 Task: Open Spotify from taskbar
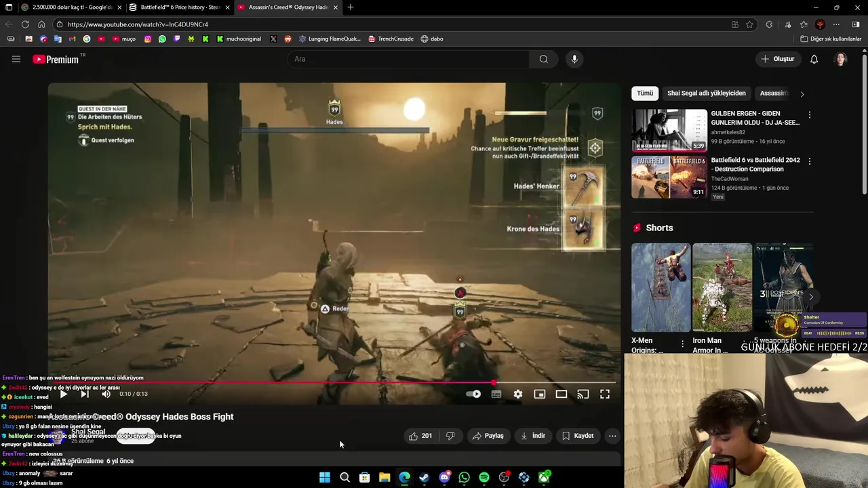(484, 478)
